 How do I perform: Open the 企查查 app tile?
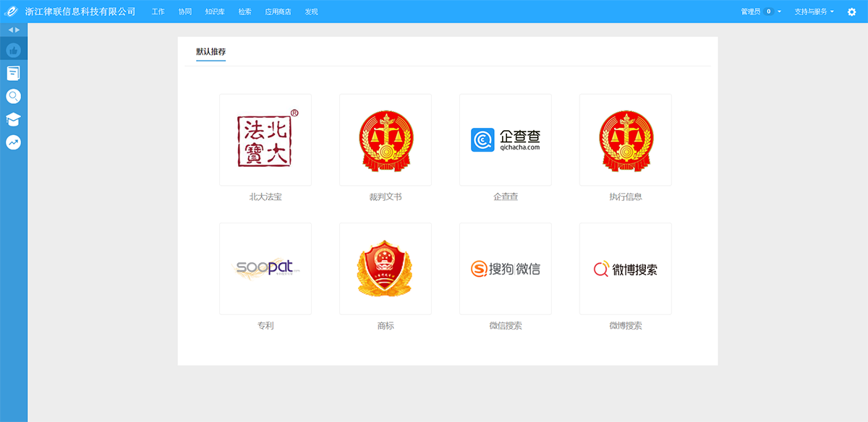tap(506, 139)
